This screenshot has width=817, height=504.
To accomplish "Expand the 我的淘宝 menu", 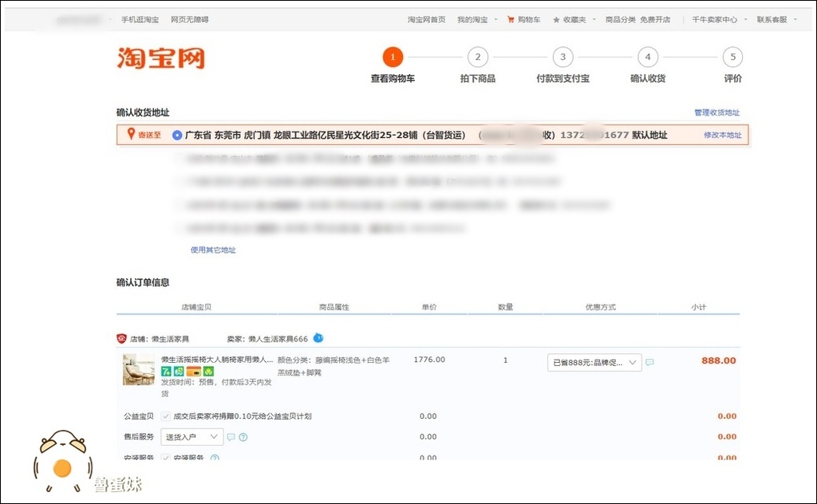I will coord(477,20).
